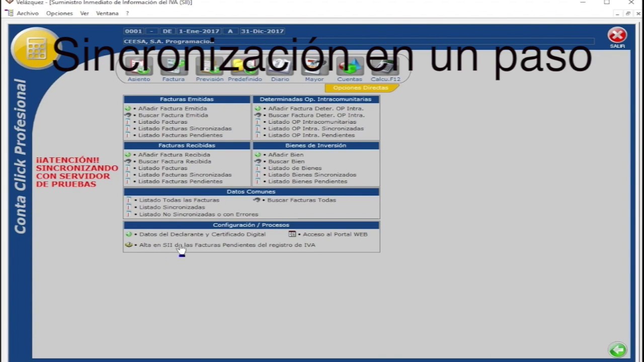Open Listado de Bienes
The height and width of the screenshot is (362, 644).
(x=295, y=168)
